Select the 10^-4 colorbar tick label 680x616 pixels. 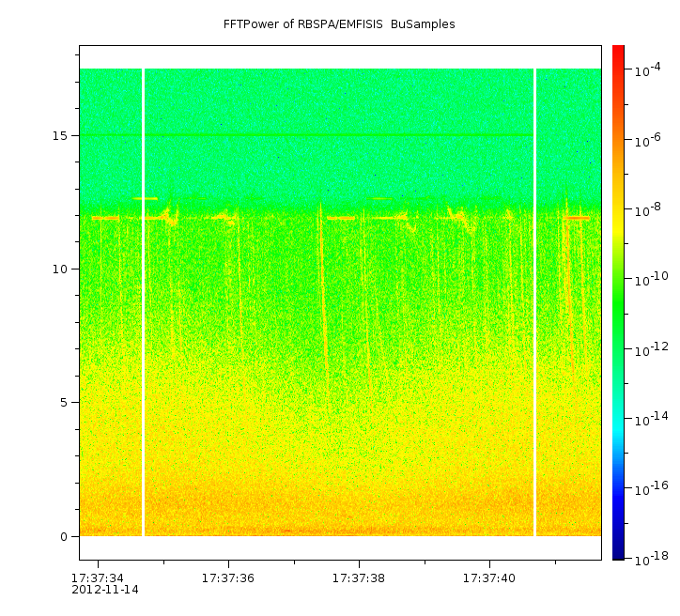click(x=646, y=70)
